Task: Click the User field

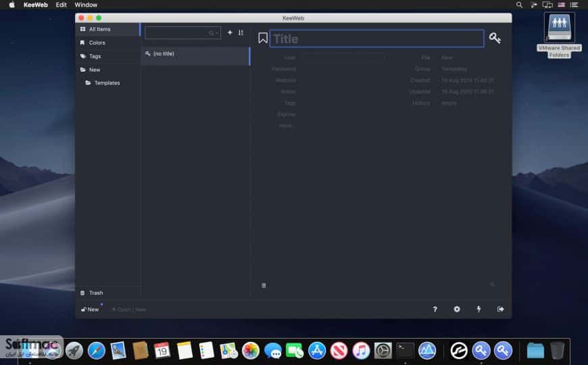Action: tap(342, 57)
